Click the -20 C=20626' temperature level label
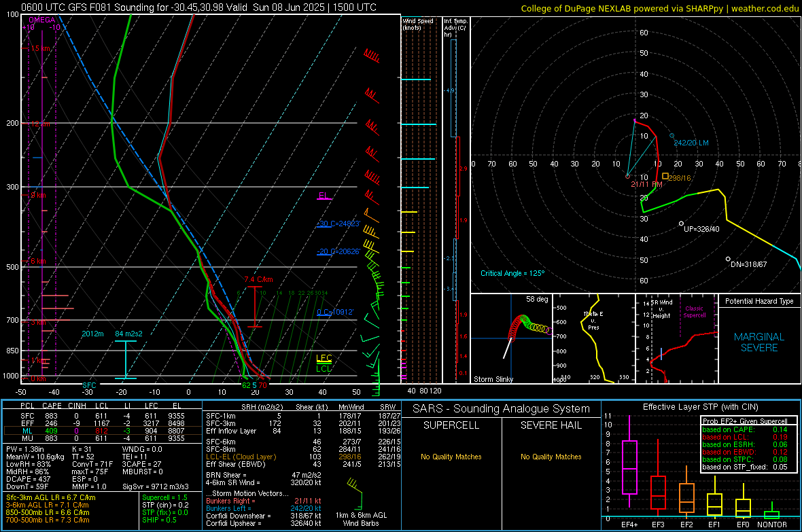 pyautogui.click(x=338, y=251)
